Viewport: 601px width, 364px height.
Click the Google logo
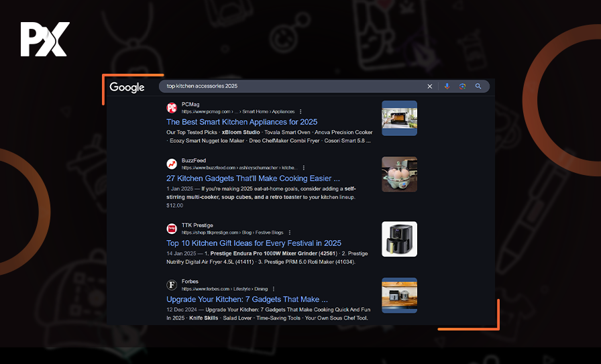pyautogui.click(x=127, y=87)
